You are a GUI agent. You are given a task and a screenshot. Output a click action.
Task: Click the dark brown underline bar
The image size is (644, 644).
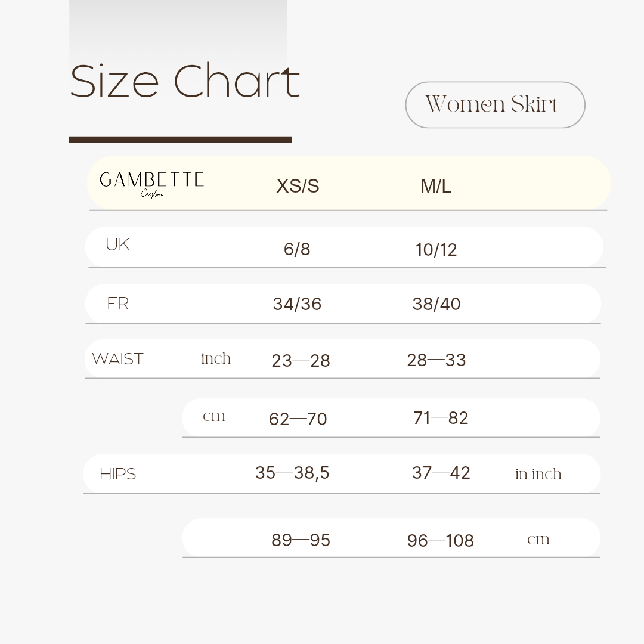click(180, 140)
